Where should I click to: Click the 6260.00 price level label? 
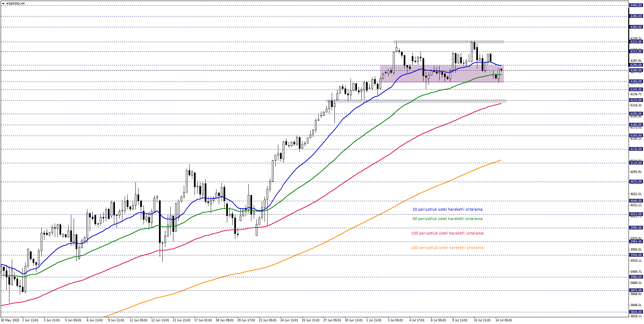tap(636, 81)
